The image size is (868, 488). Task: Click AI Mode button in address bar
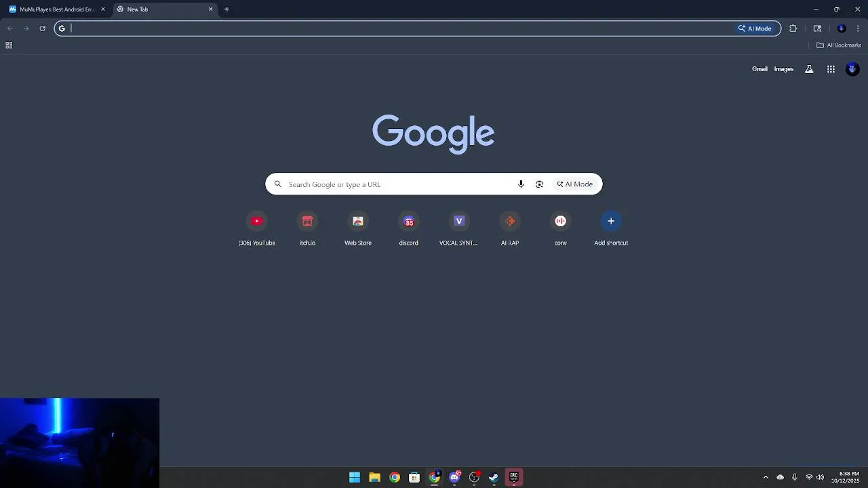tap(755, 28)
